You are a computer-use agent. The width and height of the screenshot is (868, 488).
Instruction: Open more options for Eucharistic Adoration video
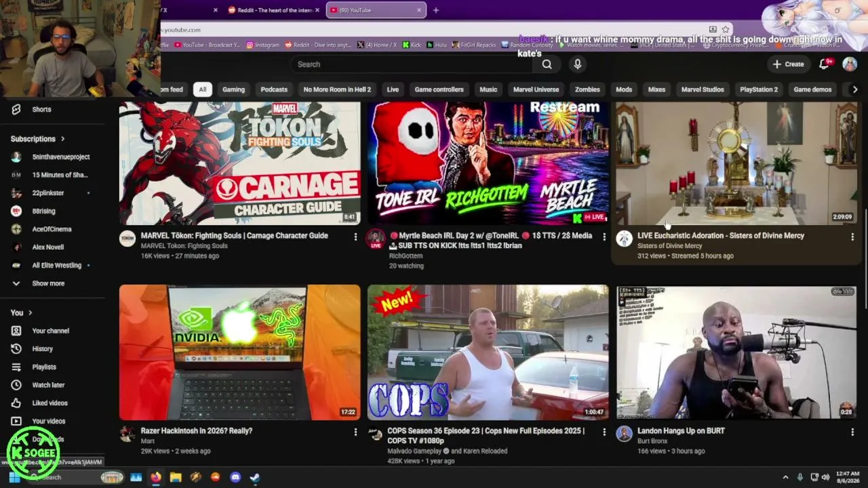[852, 237]
